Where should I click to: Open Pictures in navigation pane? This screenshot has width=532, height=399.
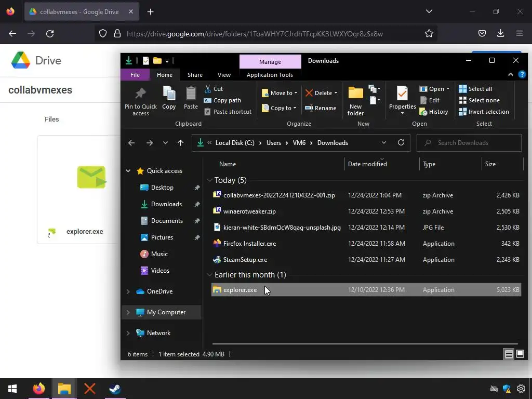pos(162,237)
